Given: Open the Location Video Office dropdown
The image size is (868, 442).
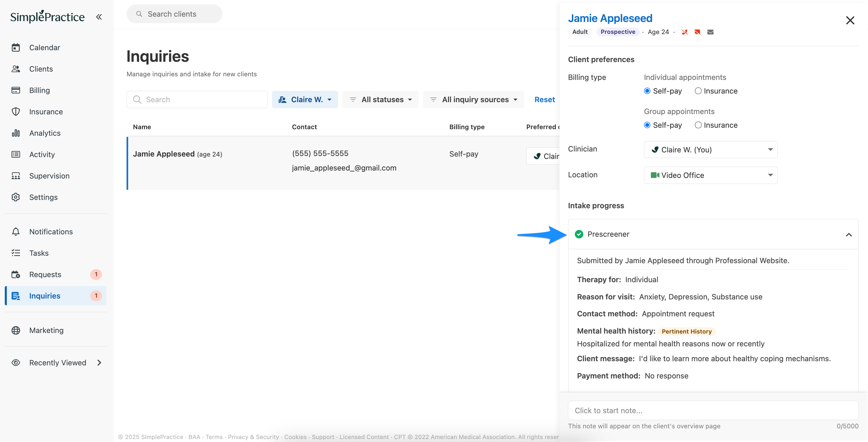Looking at the screenshot, I should (x=711, y=175).
